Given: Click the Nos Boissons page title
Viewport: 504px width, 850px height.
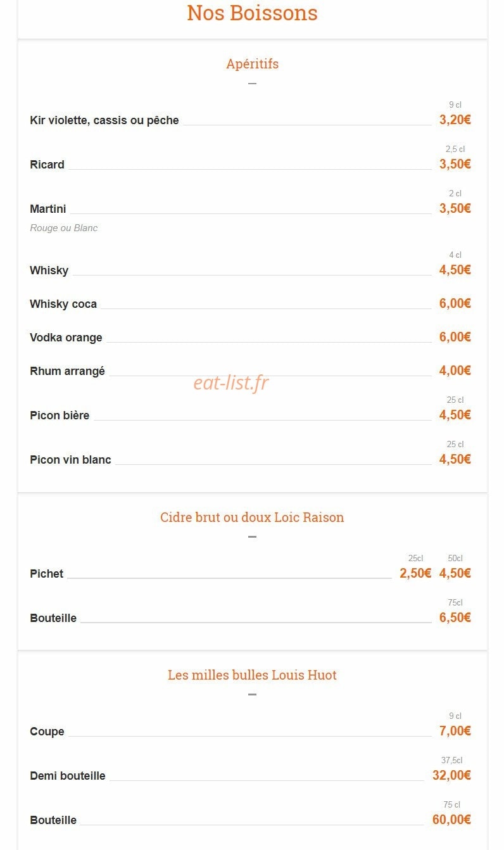Looking at the screenshot, I should [x=252, y=13].
